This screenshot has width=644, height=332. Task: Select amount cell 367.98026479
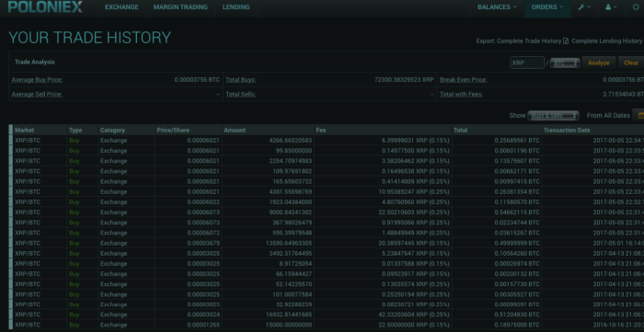coord(293,223)
